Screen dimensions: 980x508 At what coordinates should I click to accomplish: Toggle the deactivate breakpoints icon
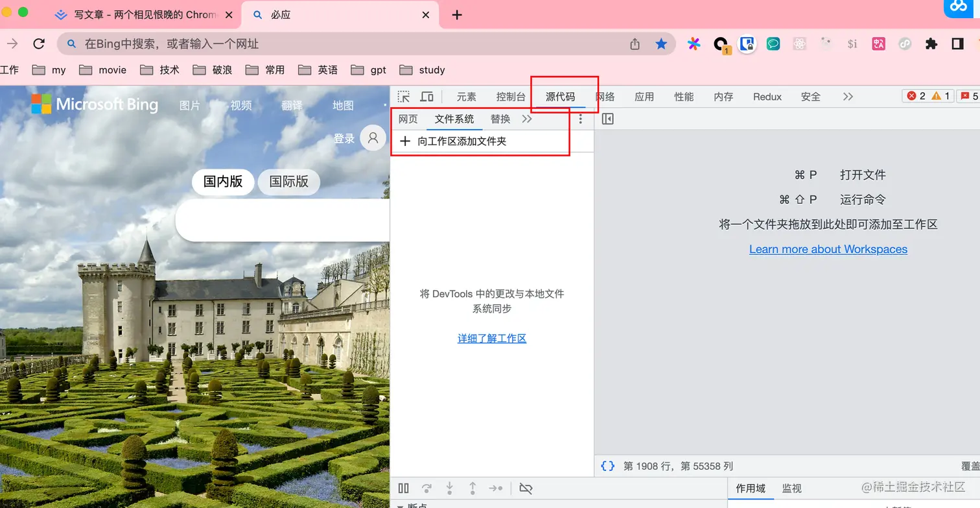(526, 488)
